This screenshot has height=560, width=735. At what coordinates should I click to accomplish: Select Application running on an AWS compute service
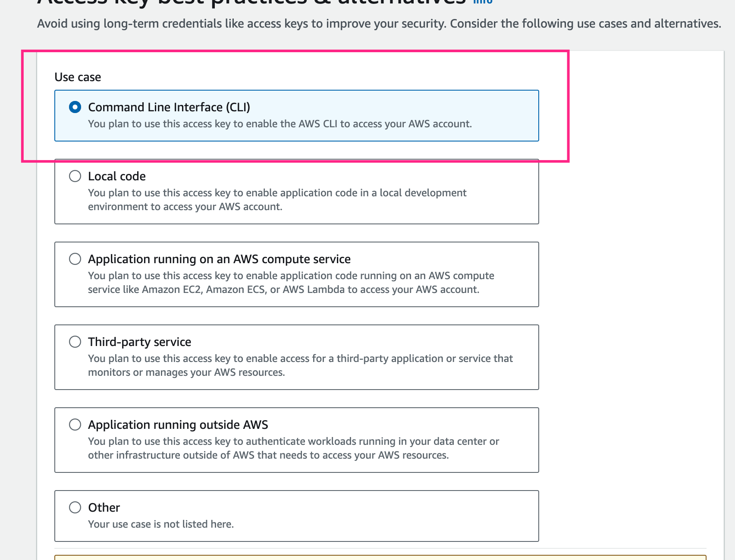coord(75,259)
